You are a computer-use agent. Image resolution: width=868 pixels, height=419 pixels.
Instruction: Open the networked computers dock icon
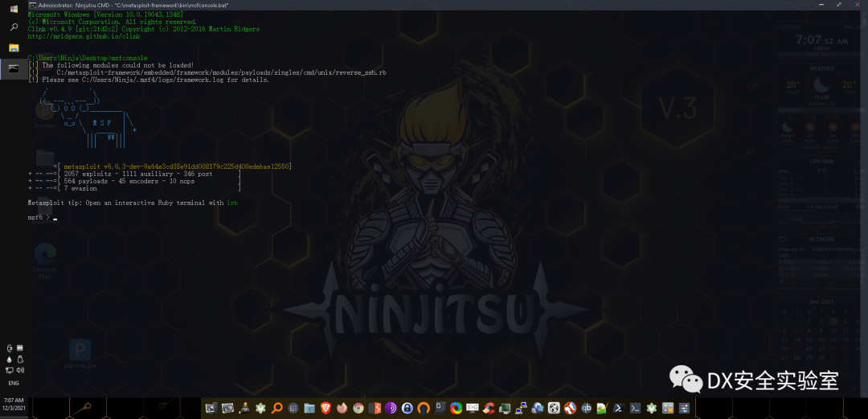click(521, 408)
